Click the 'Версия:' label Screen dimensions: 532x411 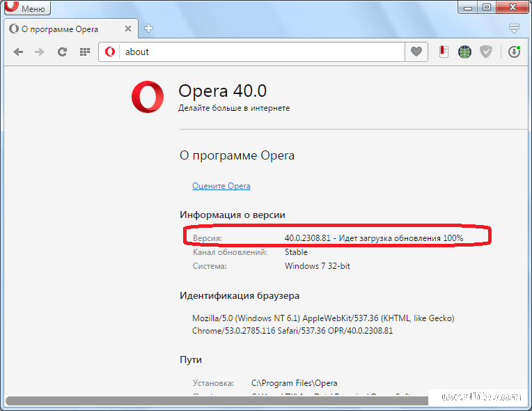click(x=208, y=238)
